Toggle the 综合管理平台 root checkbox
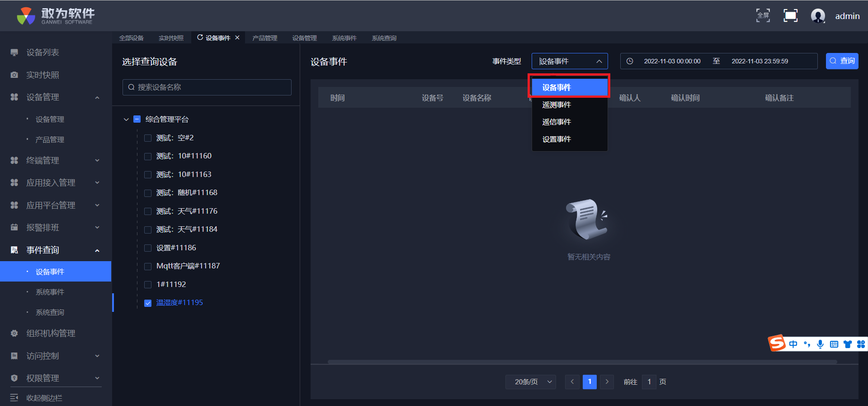The width and height of the screenshot is (868, 406). (x=137, y=119)
